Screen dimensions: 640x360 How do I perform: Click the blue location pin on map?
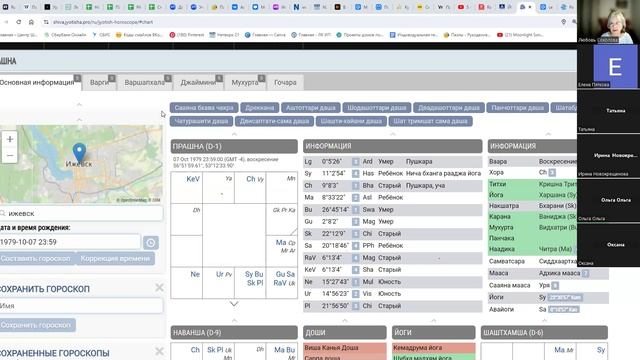coord(79,153)
